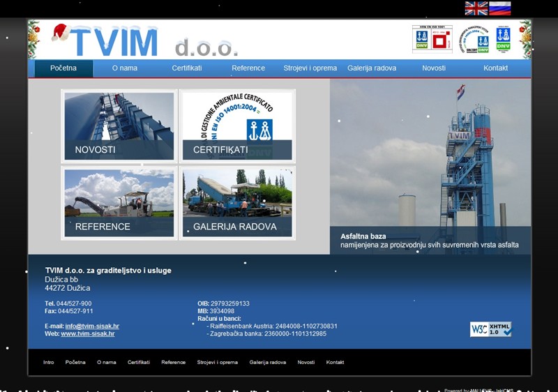Screen dimensions: 558x392
Task: Open the round ISO 14001:2004 certificate badge
Action: click(x=474, y=40)
